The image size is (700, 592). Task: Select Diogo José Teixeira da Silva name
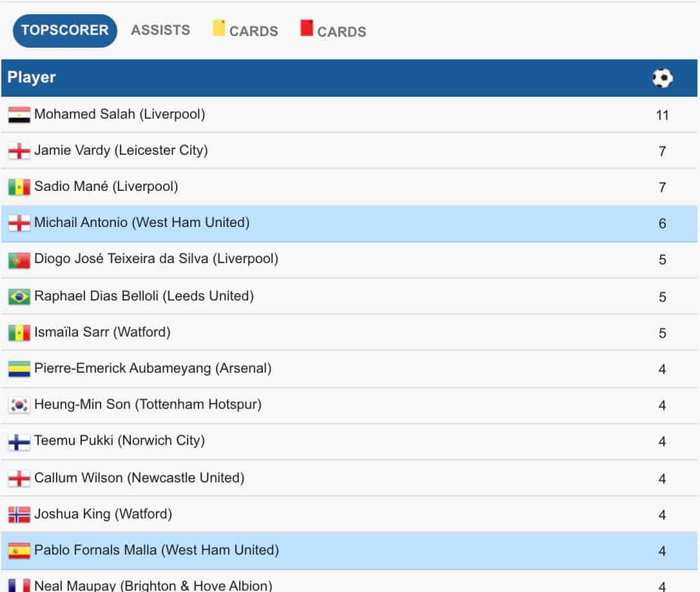point(121,259)
